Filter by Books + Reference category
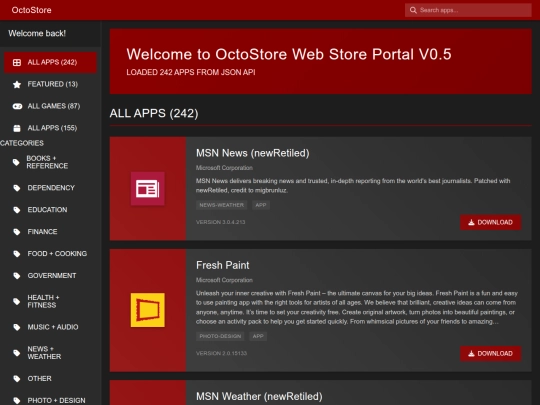Screen dimensions: 540x405 (50, 162)
